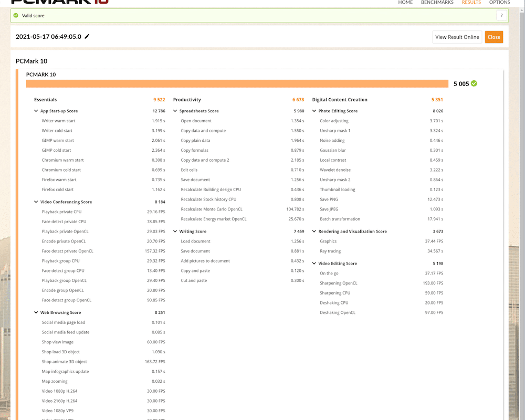Click the GIMP cold start row
This screenshot has width=525, height=420.
point(103,150)
